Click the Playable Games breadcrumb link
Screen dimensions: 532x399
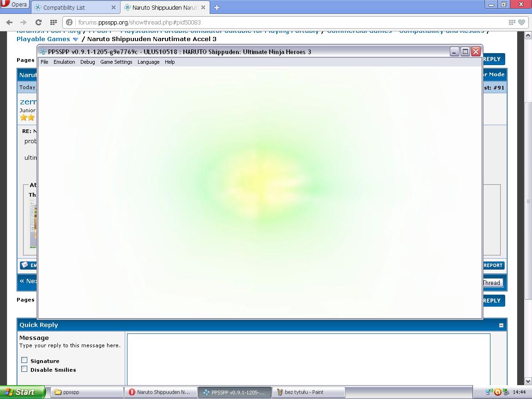coord(43,39)
